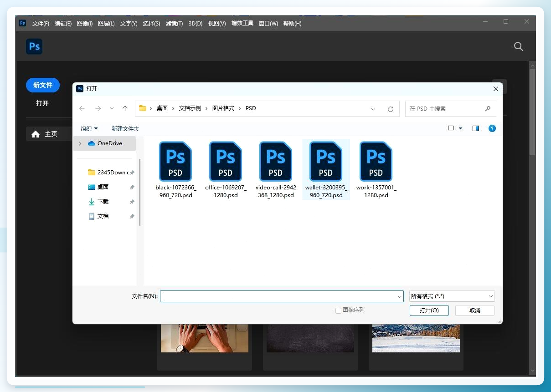Go back in the file dialog
This screenshot has width=551, height=392.
pos(82,108)
